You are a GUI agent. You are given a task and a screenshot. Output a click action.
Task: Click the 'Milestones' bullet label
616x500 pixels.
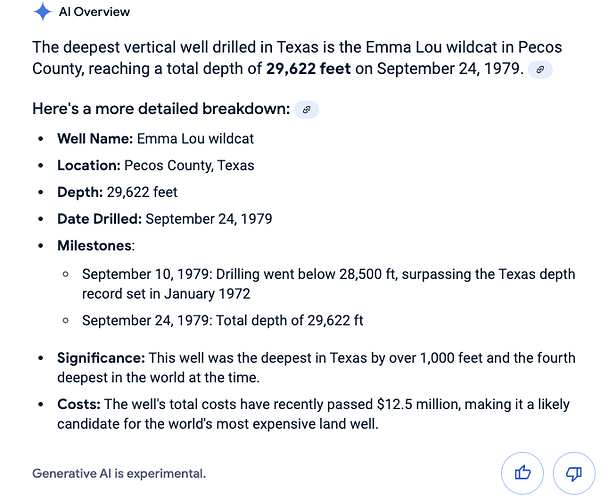[x=96, y=245]
